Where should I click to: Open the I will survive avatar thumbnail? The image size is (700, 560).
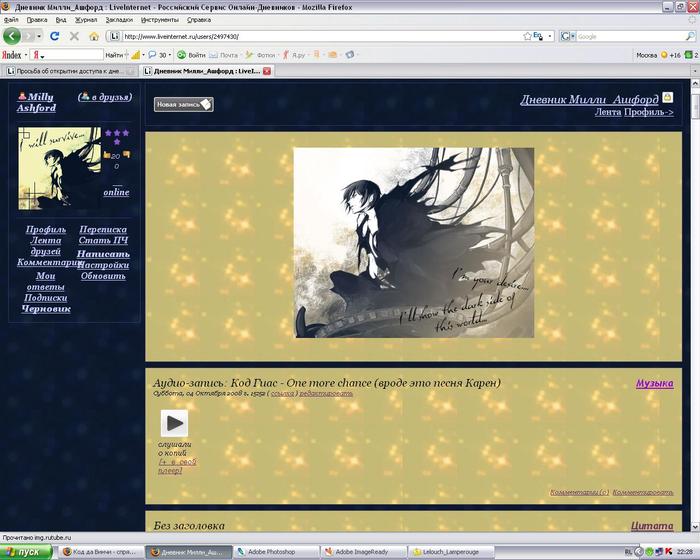59,168
